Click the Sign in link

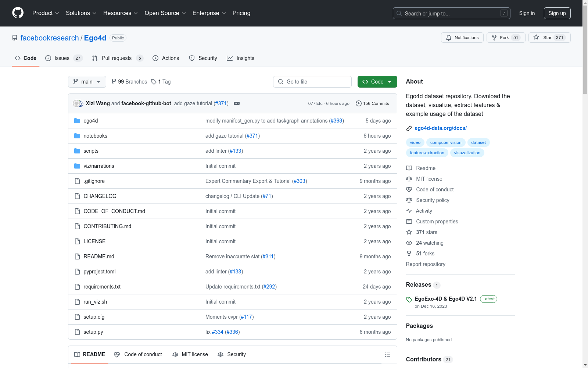click(x=527, y=13)
